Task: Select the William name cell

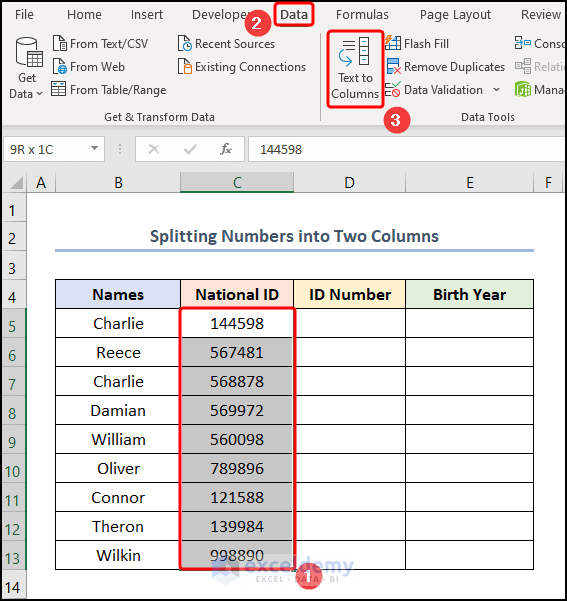Action: click(118, 439)
